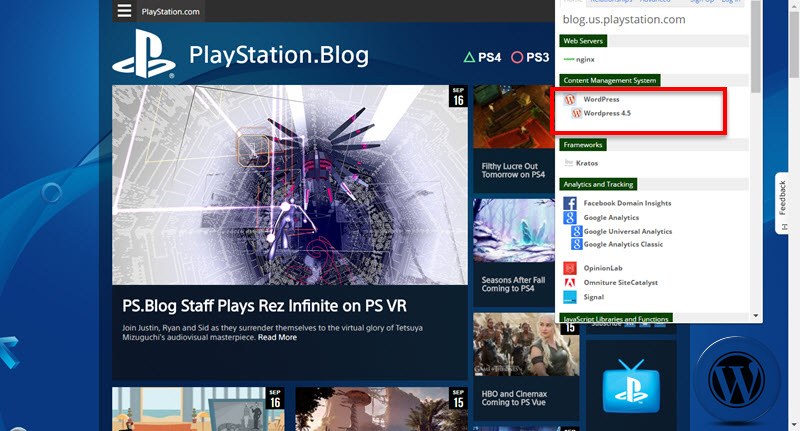Open the HBO and Cinemax Coming to PS Vue link

[514, 398]
